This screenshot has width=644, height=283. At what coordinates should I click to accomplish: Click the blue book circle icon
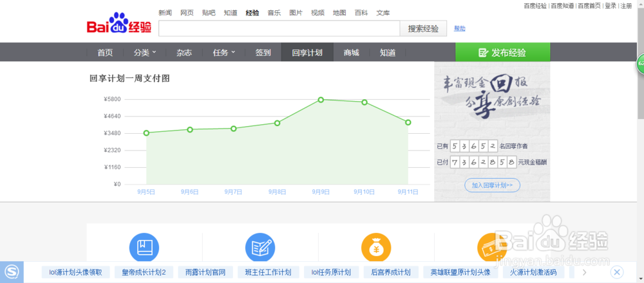point(144,248)
